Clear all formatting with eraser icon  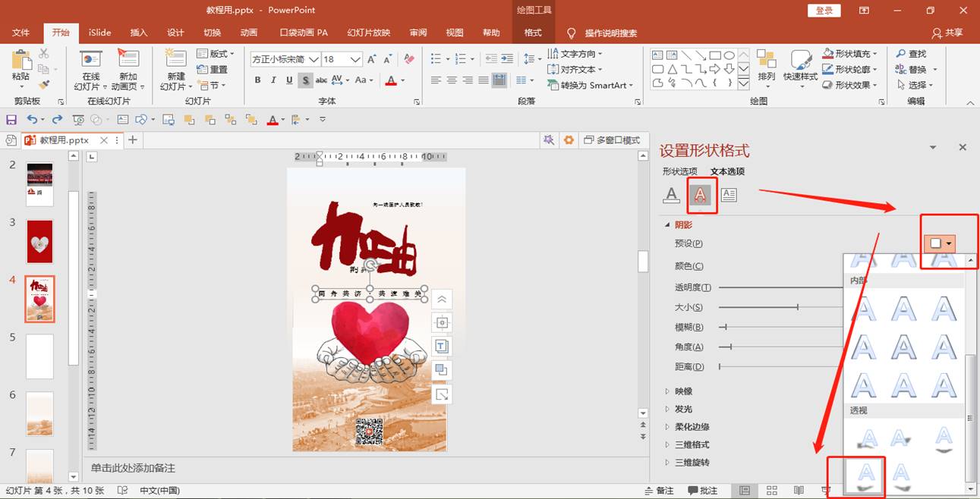[409, 59]
